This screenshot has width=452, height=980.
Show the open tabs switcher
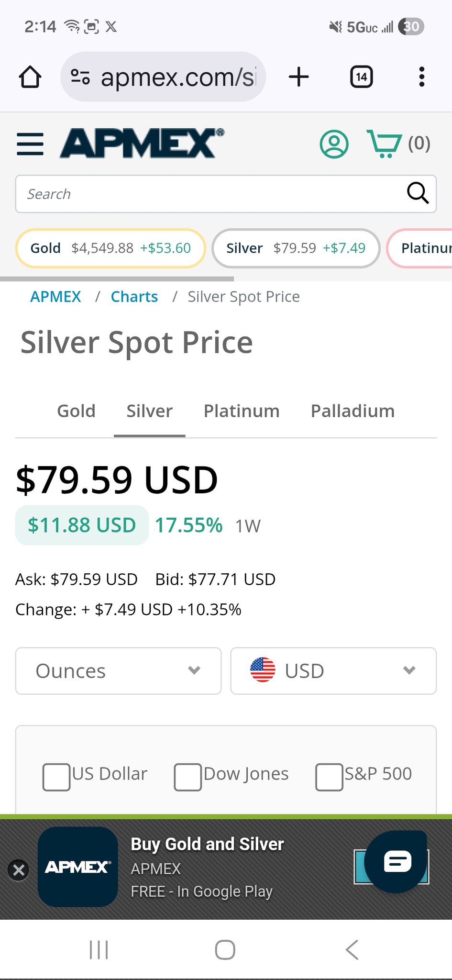point(362,77)
